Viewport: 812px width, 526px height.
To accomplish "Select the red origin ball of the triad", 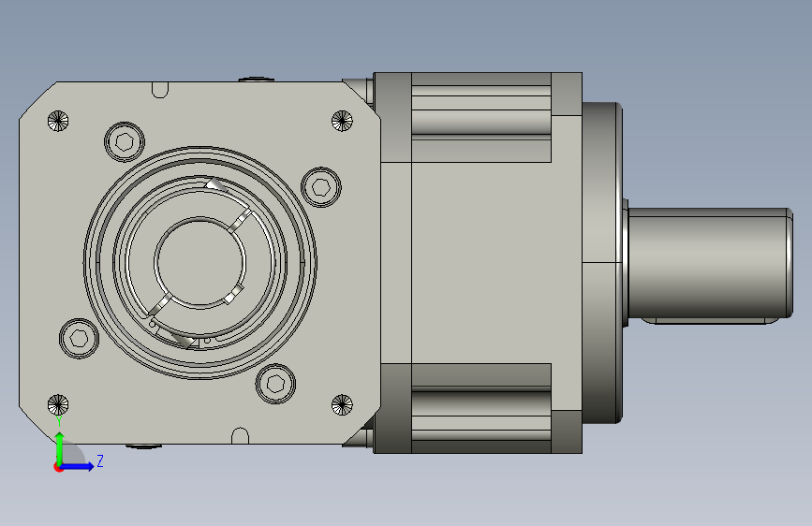I will 58,467.
